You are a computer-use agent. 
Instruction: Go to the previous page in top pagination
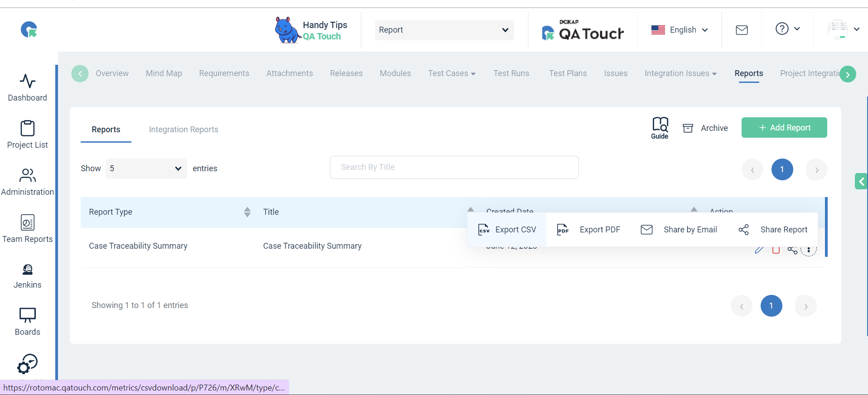coord(752,169)
